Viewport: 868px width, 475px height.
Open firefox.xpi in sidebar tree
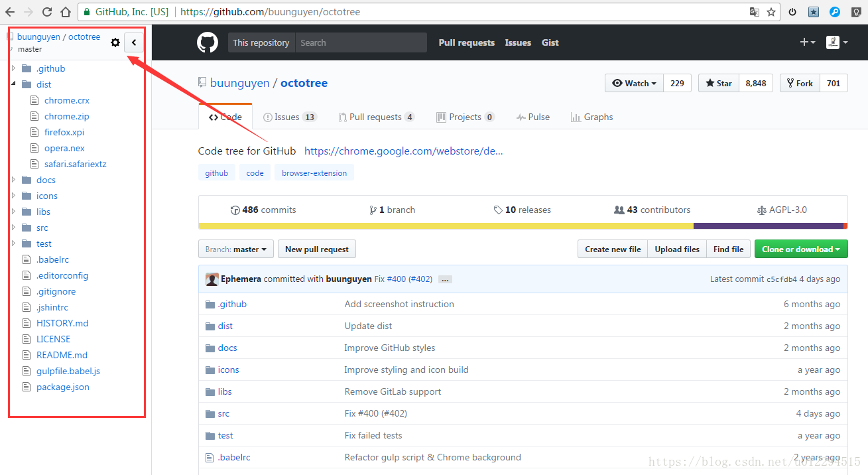pos(64,132)
